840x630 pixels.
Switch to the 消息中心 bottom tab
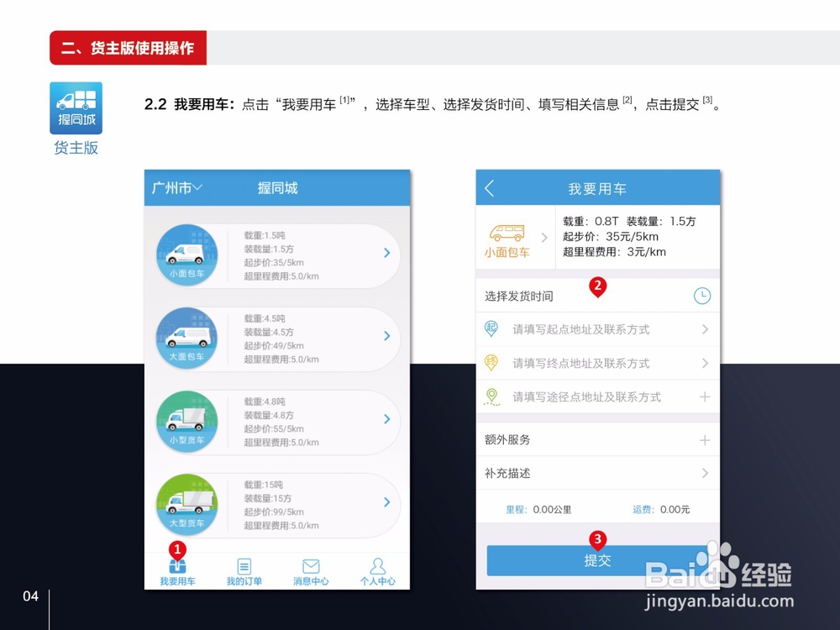tap(311, 571)
